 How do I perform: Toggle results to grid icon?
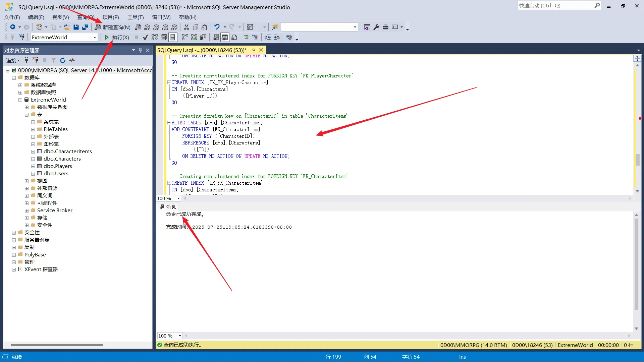point(225,37)
